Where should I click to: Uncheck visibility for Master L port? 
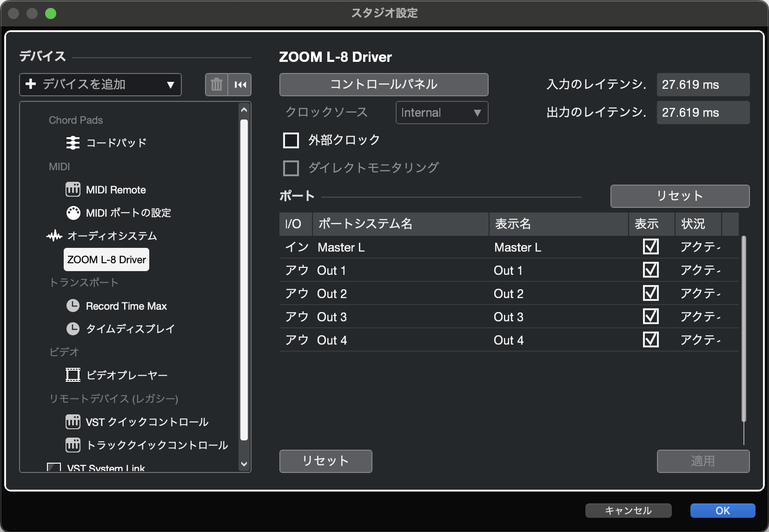(x=650, y=246)
